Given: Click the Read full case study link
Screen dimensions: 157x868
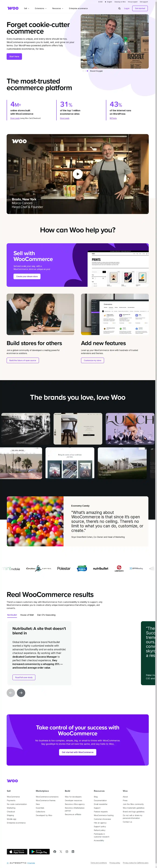Looking at the screenshot, I should point(24,677).
